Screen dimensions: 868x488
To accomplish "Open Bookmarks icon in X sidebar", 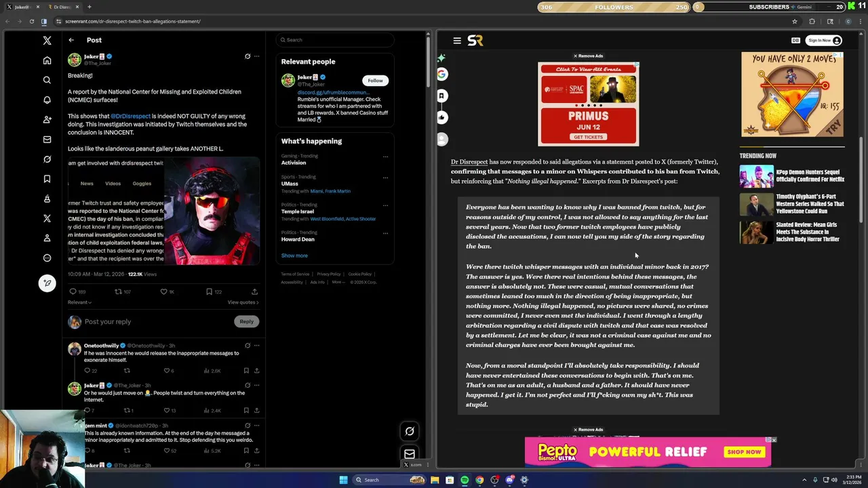I will click(47, 179).
